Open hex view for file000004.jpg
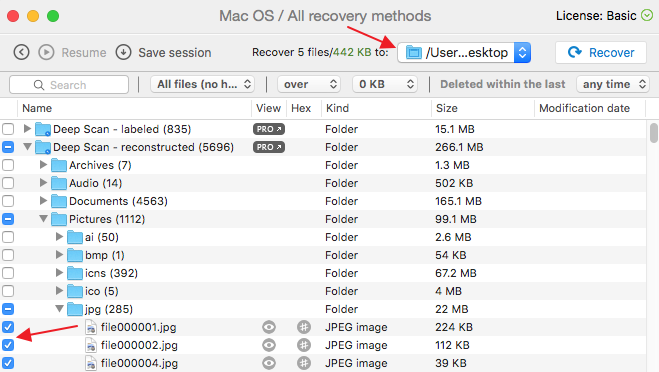The width and height of the screenshot is (659, 372). (x=304, y=363)
